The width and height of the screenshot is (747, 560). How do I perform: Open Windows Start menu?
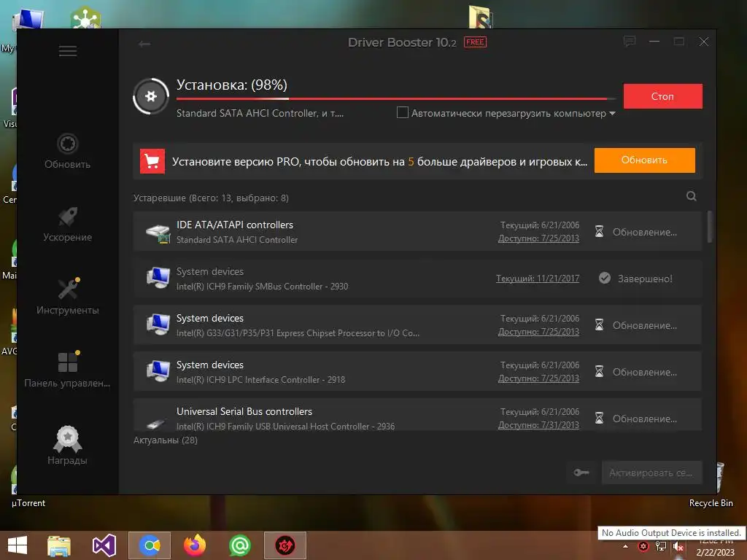pyautogui.click(x=18, y=545)
